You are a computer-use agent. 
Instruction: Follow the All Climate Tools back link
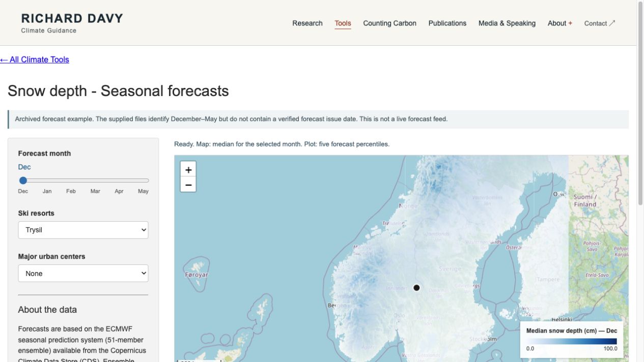point(35,59)
